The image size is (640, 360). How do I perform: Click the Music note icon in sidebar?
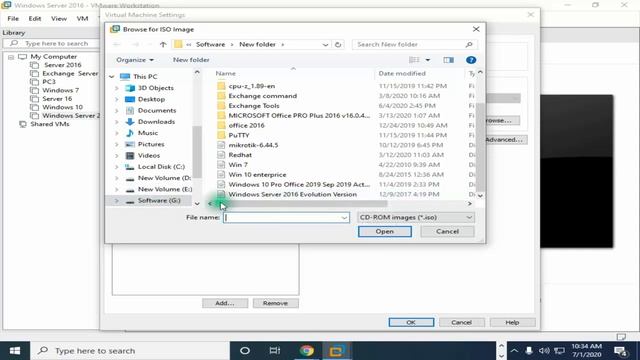pos(130,133)
